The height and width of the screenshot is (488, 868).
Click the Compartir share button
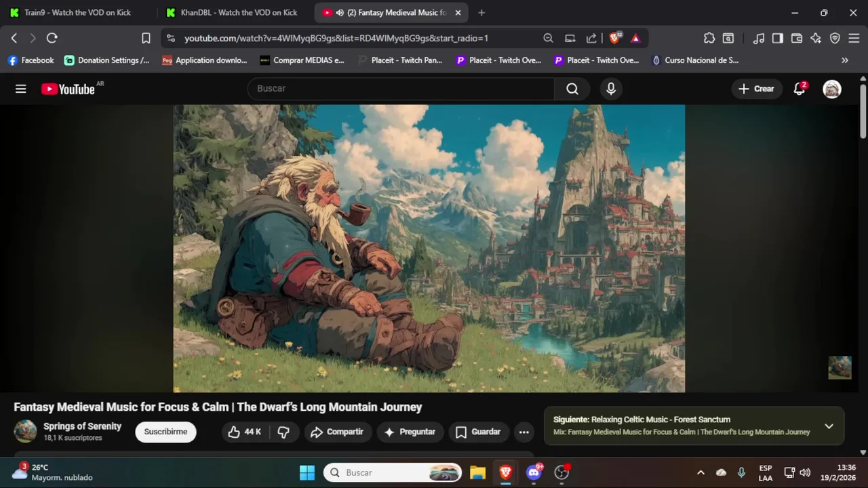click(337, 432)
